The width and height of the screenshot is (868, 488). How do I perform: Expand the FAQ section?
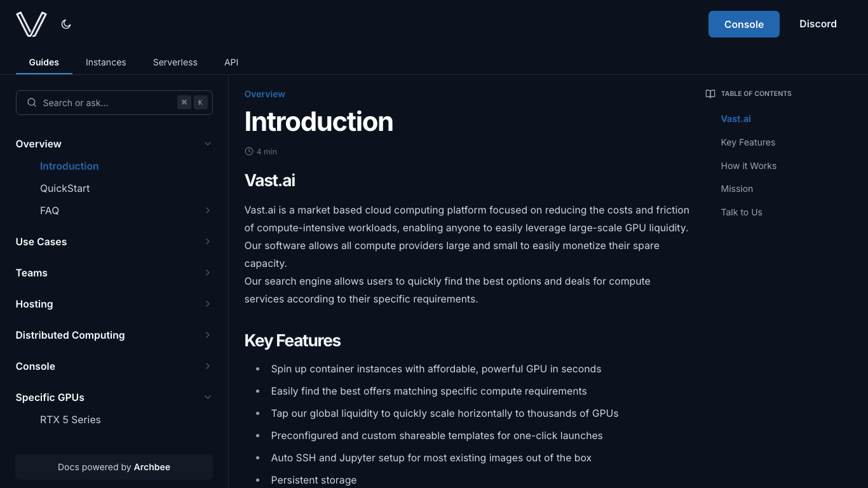[207, 210]
